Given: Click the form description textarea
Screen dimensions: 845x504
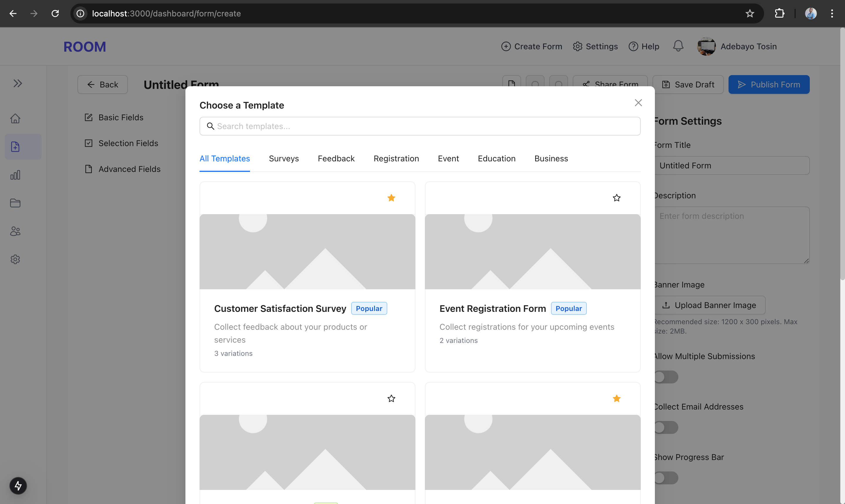Looking at the screenshot, I should 732,235.
